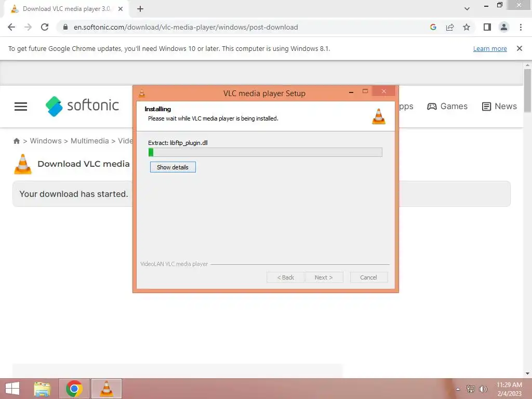
Task: Open the tab search chevron
Action: click(x=467, y=9)
